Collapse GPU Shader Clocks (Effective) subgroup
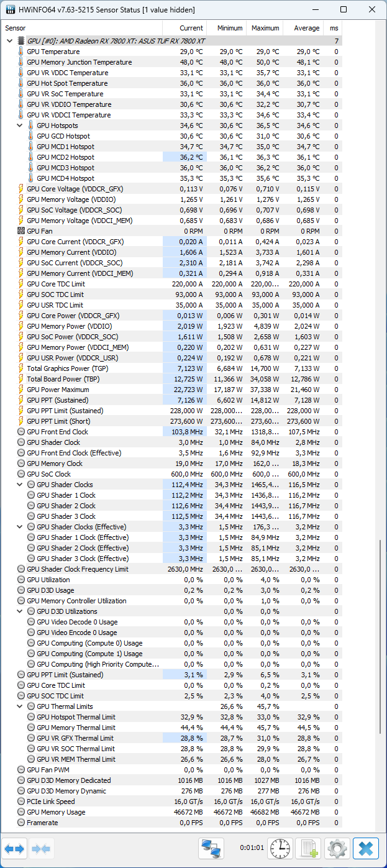Screen dimensions: 387x868 20,527
